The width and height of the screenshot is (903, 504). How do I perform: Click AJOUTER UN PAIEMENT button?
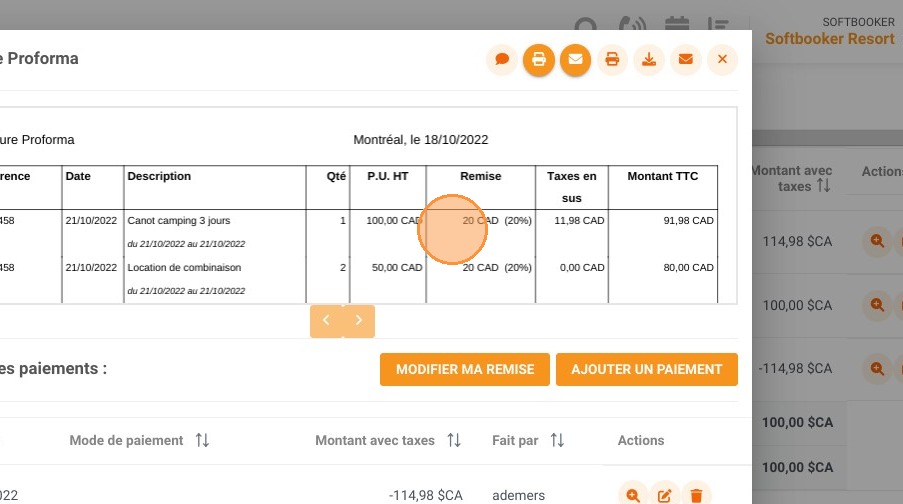[x=647, y=369]
